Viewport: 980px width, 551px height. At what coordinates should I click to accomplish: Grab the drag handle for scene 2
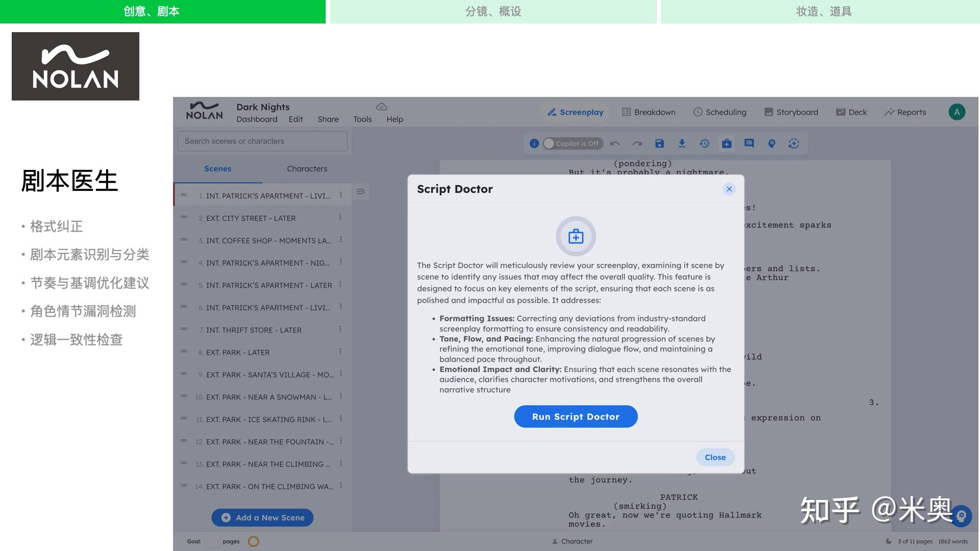point(184,217)
